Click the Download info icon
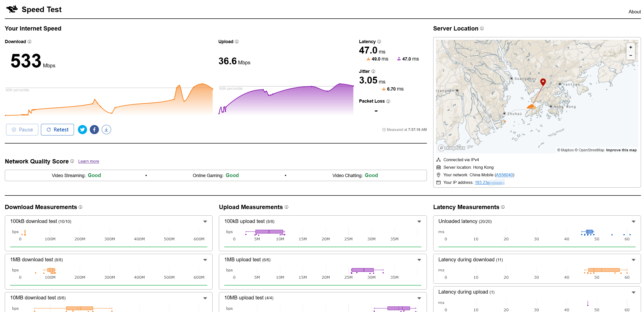The width and height of the screenshot is (644, 312). point(30,42)
